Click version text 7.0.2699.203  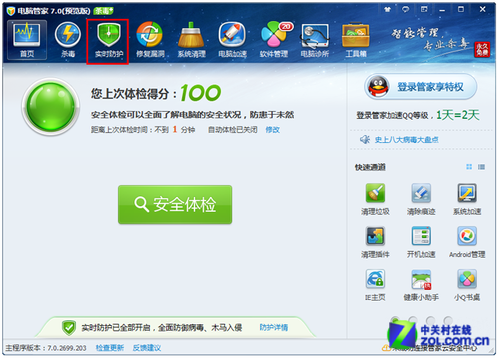[67, 348]
